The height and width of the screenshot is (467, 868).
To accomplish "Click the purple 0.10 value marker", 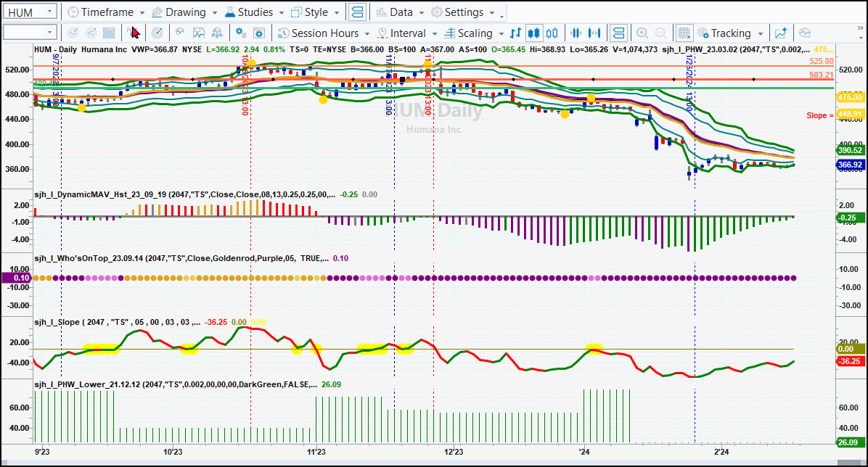I will (x=17, y=278).
